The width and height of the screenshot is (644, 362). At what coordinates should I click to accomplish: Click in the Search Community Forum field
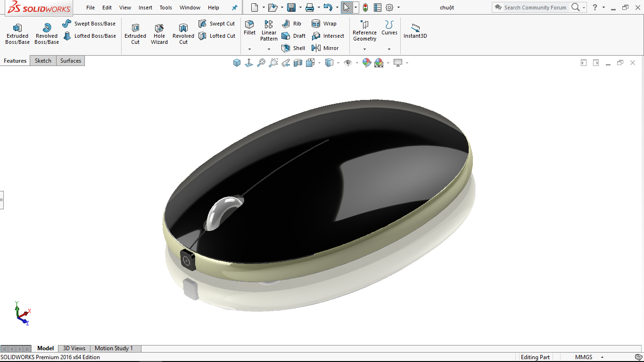click(x=535, y=8)
